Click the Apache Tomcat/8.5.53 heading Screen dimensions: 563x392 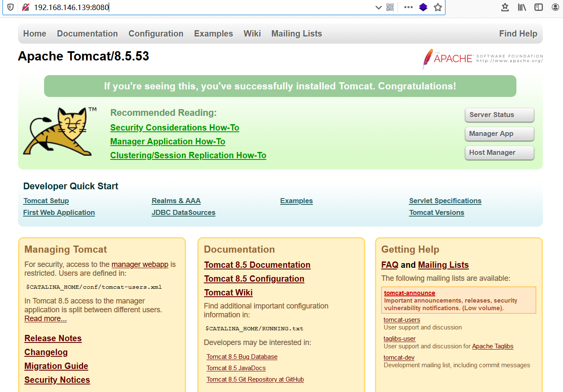coord(84,56)
